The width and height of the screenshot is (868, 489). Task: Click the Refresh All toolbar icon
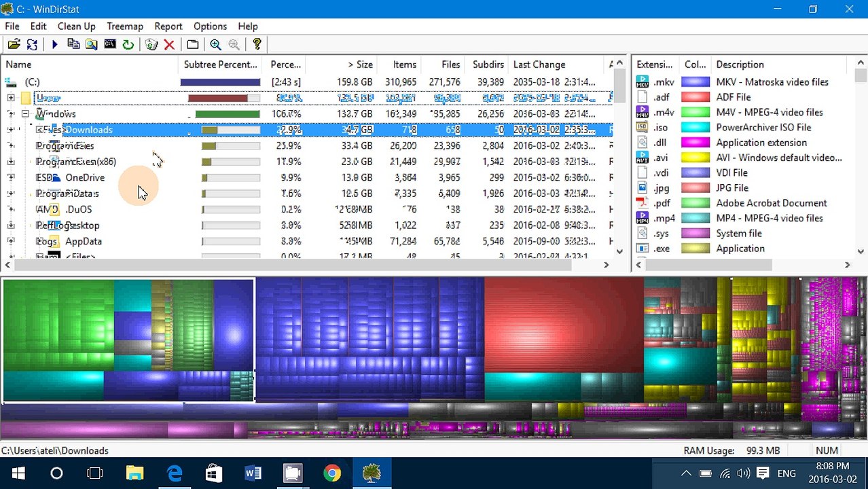(x=32, y=44)
